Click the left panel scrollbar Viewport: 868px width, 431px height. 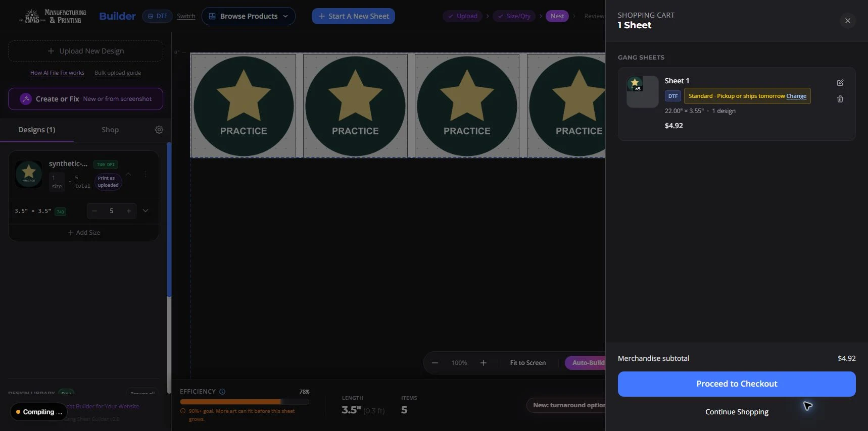click(x=169, y=220)
